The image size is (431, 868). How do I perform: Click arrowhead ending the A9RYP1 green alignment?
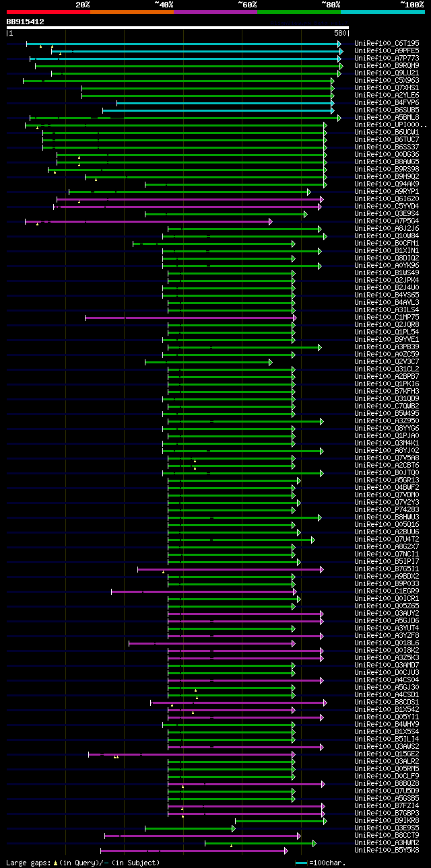[x=308, y=191]
